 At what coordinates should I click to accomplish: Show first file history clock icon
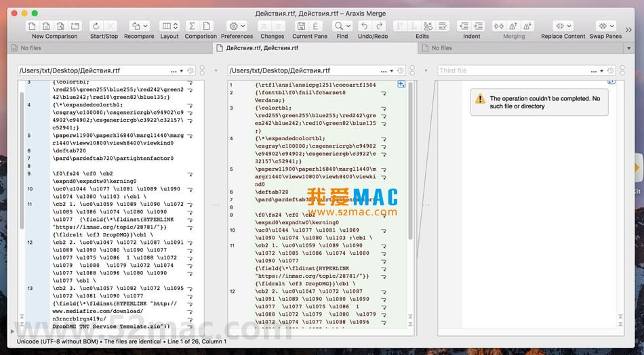190,70
